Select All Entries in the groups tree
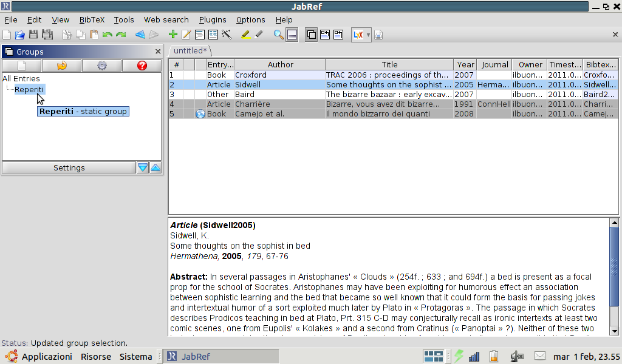Image resolution: width=622 pixels, height=364 pixels. [21, 78]
